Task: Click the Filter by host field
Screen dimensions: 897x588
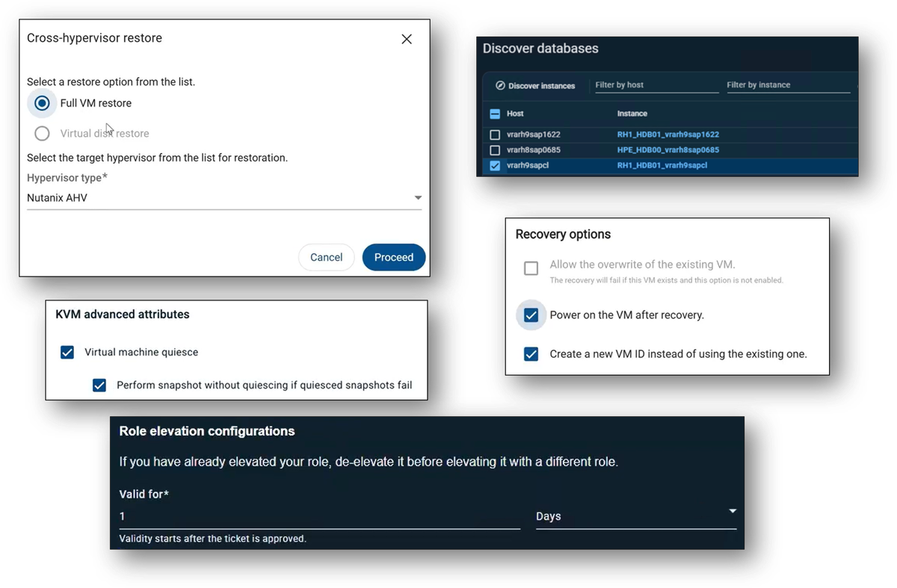Action: (656, 85)
